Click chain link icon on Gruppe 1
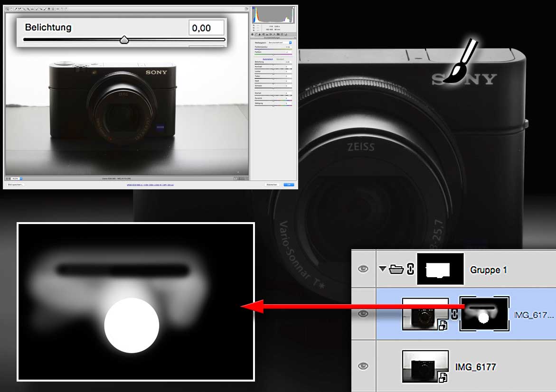 pos(410,270)
